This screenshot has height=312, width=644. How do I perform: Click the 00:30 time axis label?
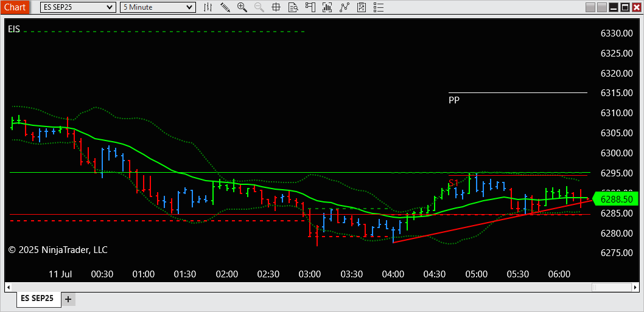tap(102, 274)
